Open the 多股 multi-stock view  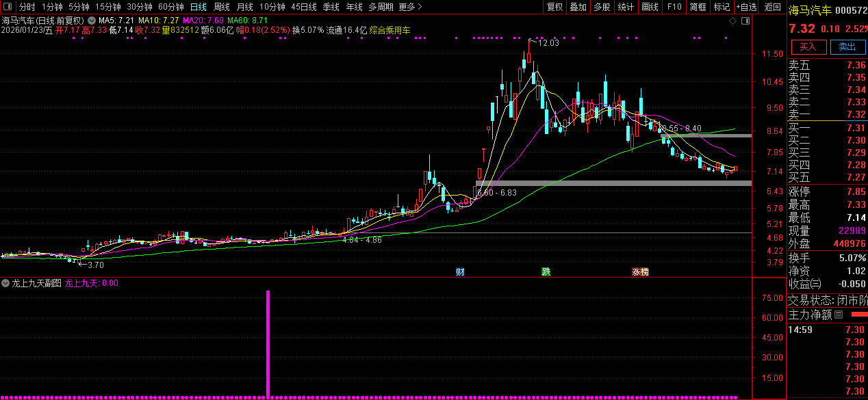pos(602,7)
